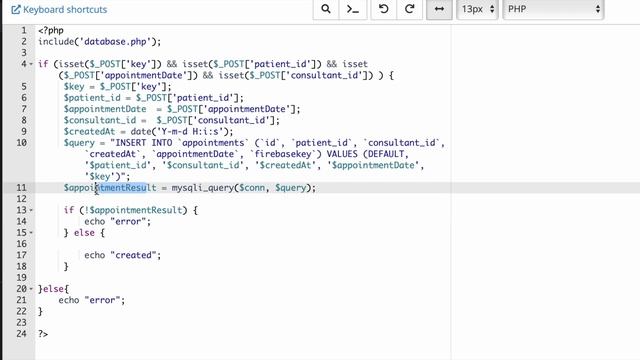Screen dimensions: 640x360
Task: Click the $consultant_id assignment on line 8
Action: [x=171, y=120]
